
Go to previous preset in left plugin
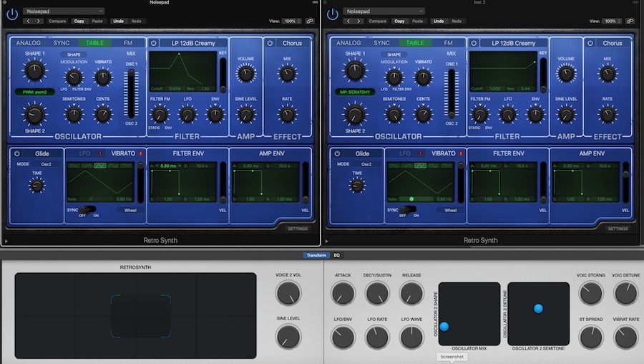click(x=28, y=21)
